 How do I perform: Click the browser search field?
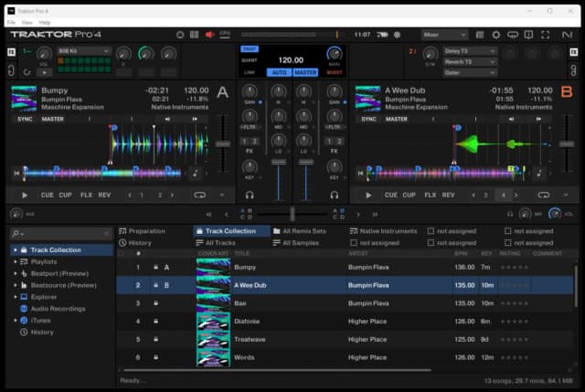(x=60, y=234)
